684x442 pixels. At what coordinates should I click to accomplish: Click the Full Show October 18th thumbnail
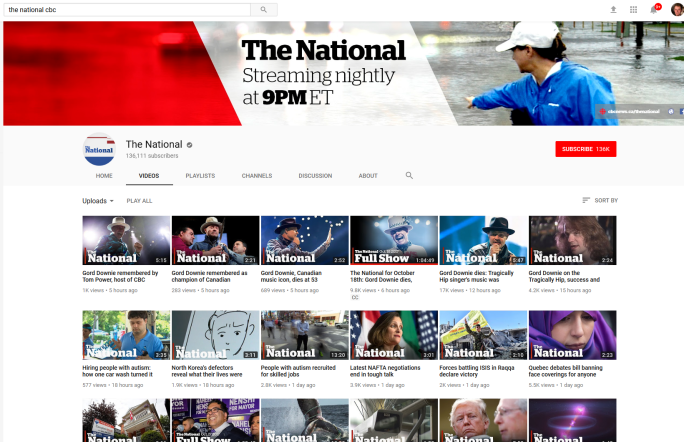click(394, 240)
